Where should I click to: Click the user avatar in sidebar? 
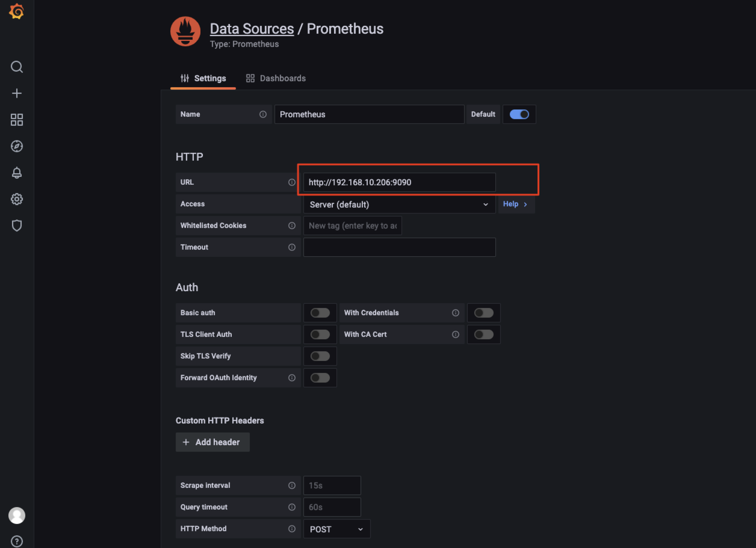pos(17,515)
